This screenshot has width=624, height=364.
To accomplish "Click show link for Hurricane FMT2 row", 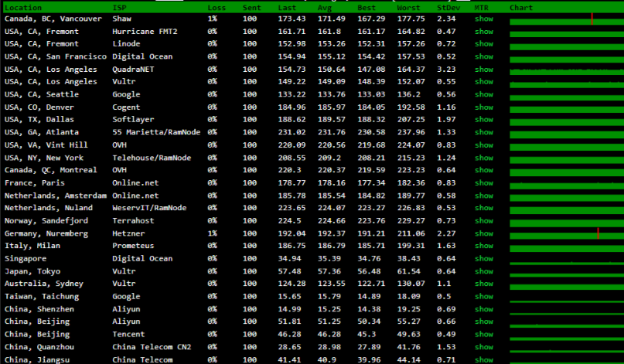I will [x=483, y=32].
